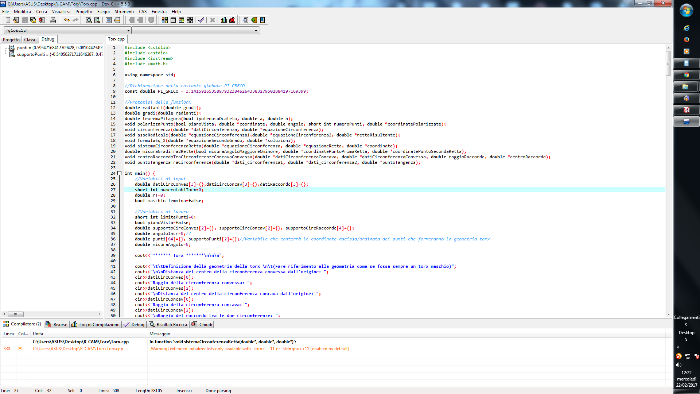Switch to the Classi side panel tab

point(30,40)
